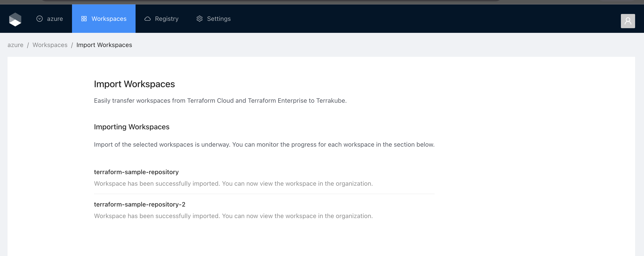
Task: Click the Terrakube logo in navbar
Action: (x=15, y=19)
